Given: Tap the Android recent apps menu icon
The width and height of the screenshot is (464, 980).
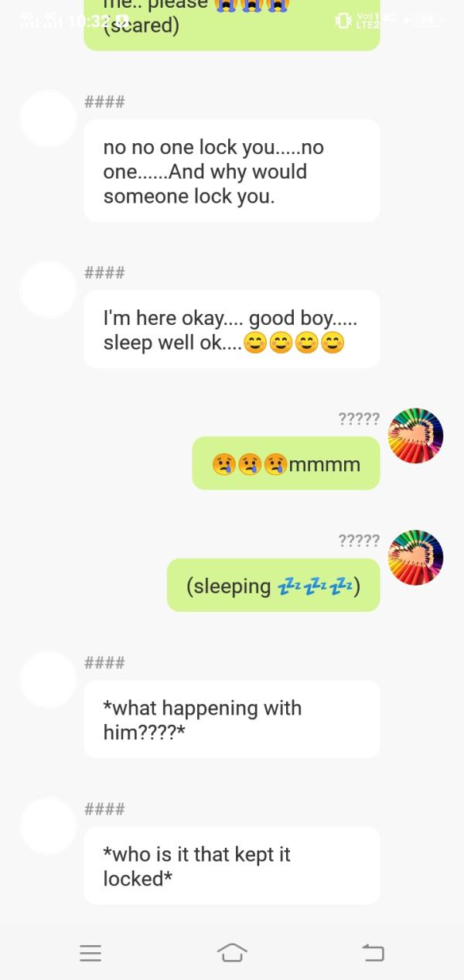Looking at the screenshot, I should pyautogui.click(x=90, y=953).
